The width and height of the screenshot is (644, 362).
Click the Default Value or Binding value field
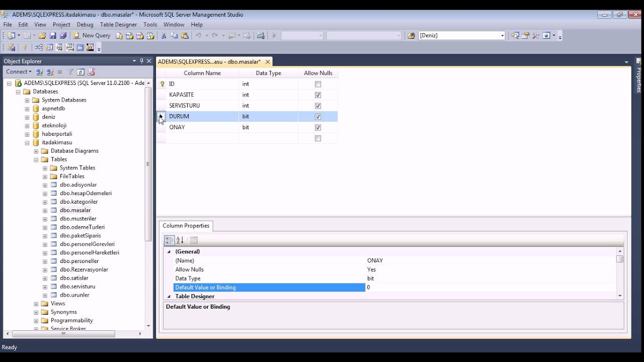(491, 288)
